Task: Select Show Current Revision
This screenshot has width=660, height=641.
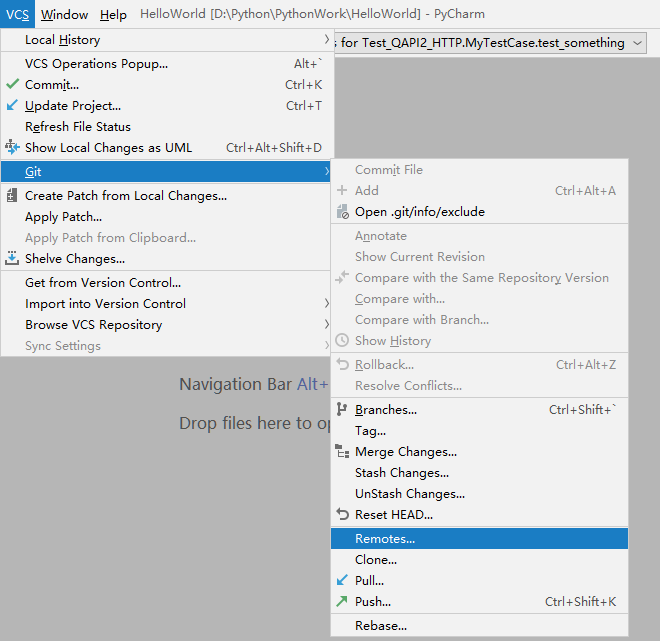Action: tap(479, 257)
